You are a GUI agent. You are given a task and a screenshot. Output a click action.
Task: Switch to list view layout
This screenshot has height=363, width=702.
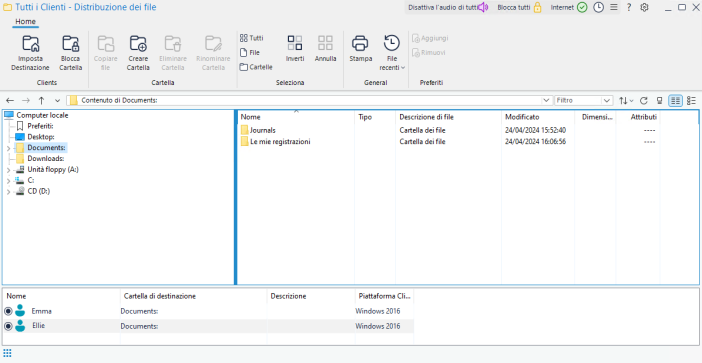(x=691, y=101)
